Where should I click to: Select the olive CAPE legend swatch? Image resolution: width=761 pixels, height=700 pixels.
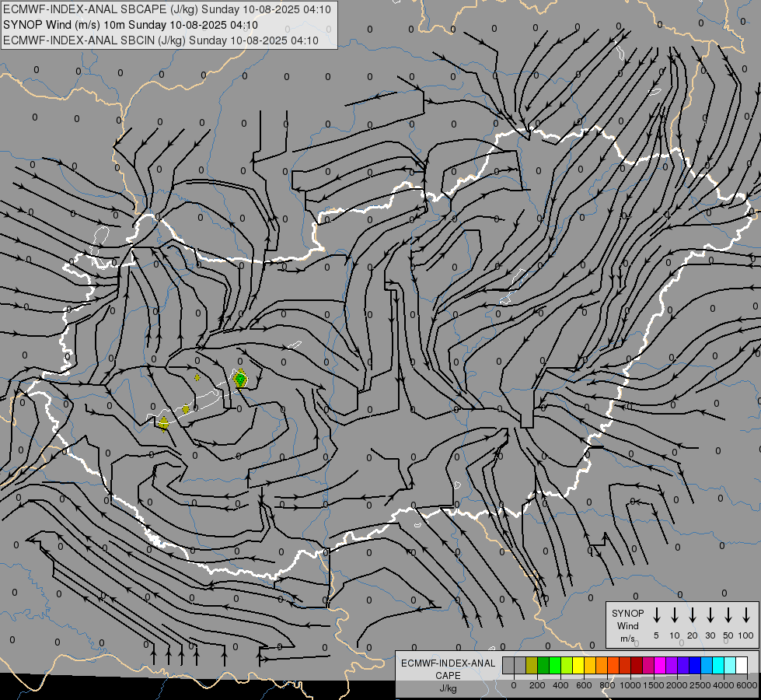(x=532, y=665)
